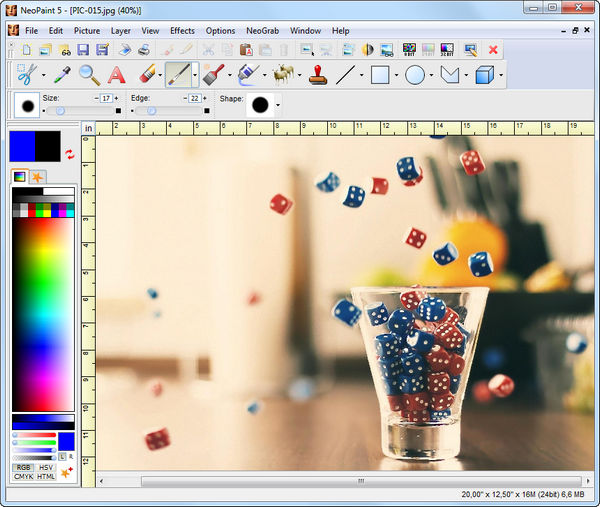Image resolution: width=600 pixels, height=507 pixels.
Task: Click the brush Size value field
Action: pyautogui.click(x=105, y=98)
